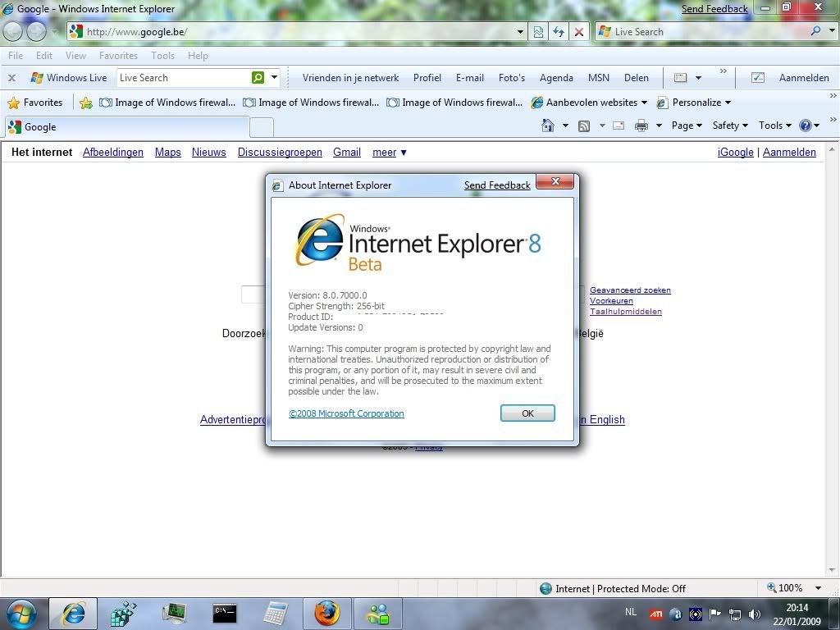
Task: Click the Favorites star button
Action: tap(35, 103)
